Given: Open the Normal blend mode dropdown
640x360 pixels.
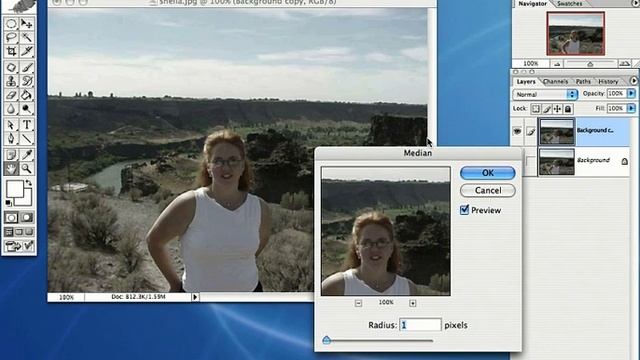Looking at the screenshot, I should click(545, 94).
